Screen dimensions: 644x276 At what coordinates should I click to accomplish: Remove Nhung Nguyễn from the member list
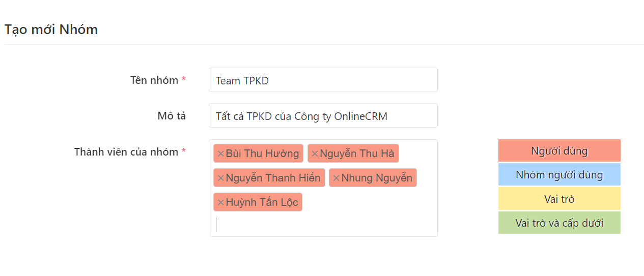(x=336, y=178)
